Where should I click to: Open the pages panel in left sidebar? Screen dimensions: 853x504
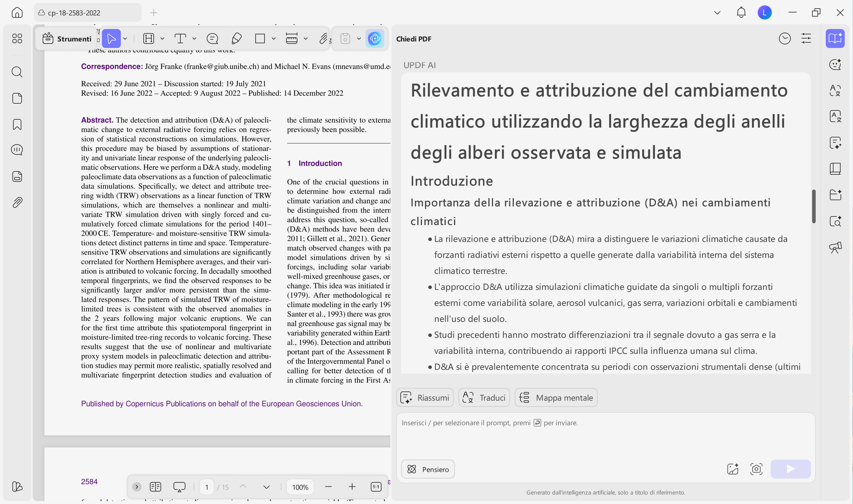pos(17,99)
